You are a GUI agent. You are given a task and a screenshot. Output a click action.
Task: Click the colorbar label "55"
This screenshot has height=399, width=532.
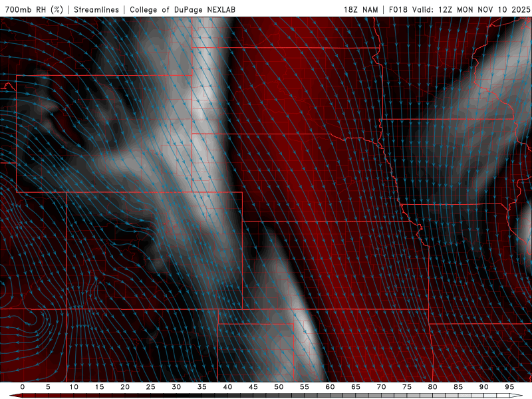(305, 387)
